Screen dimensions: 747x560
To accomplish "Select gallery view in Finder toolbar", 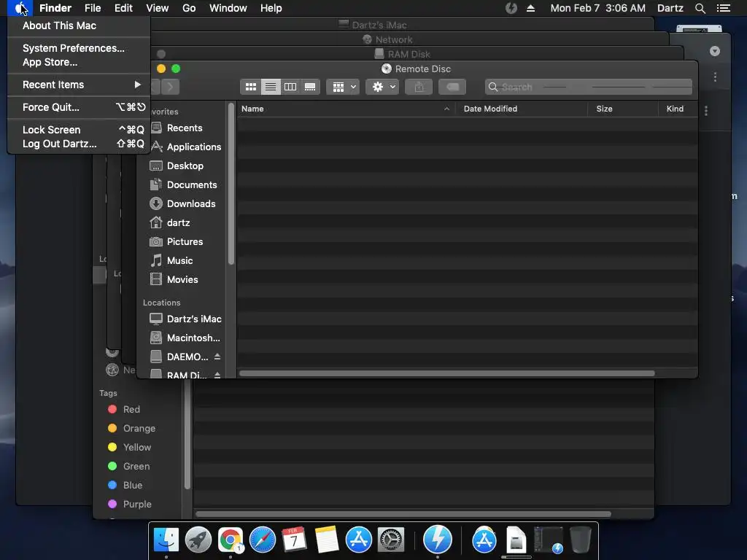I will click(310, 87).
